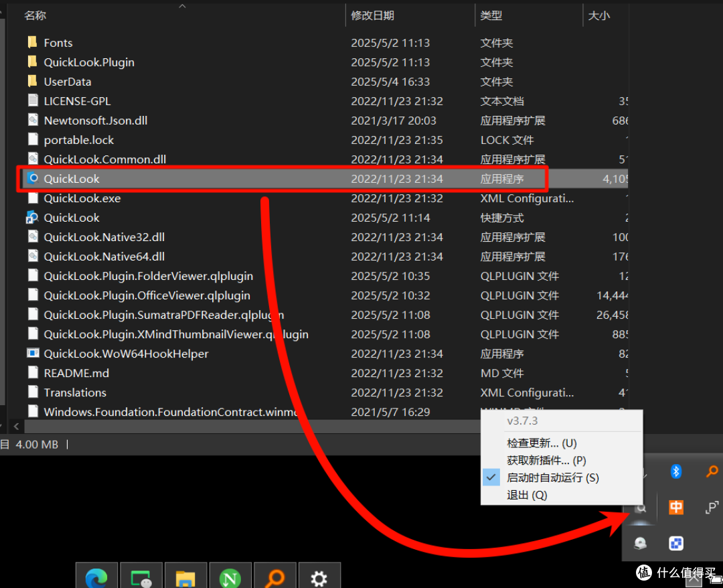This screenshot has height=588, width=723.
Task: Open the green screen-with-chat-bubble taskbar app
Action: tap(141, 577)
